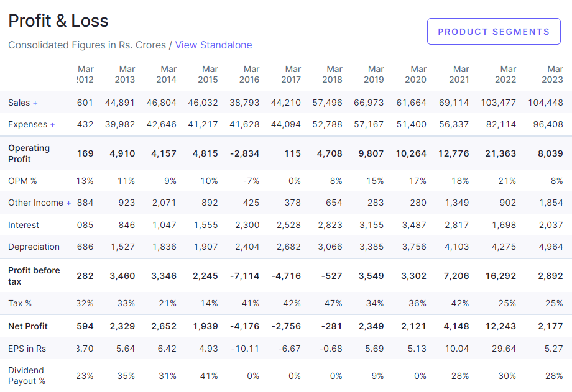Click Mar 2021 EPS value 10.04

pyautogui.click(x=457, y=349)
